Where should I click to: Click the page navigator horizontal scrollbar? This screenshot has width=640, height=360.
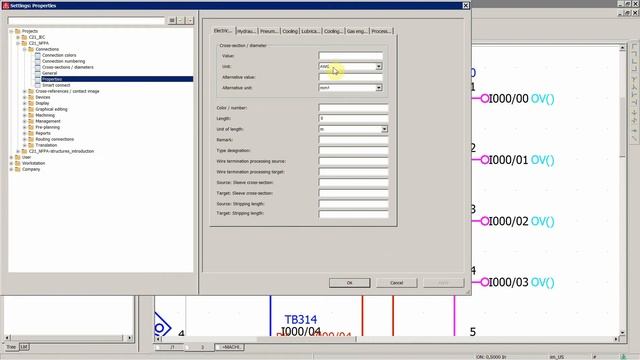(x=68, y=338)
